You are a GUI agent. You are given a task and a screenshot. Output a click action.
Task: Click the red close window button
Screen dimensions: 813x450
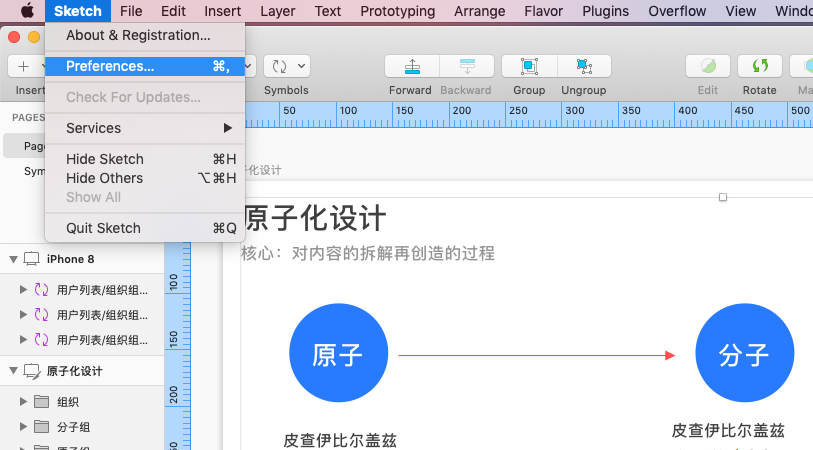(x=14, y=37)
